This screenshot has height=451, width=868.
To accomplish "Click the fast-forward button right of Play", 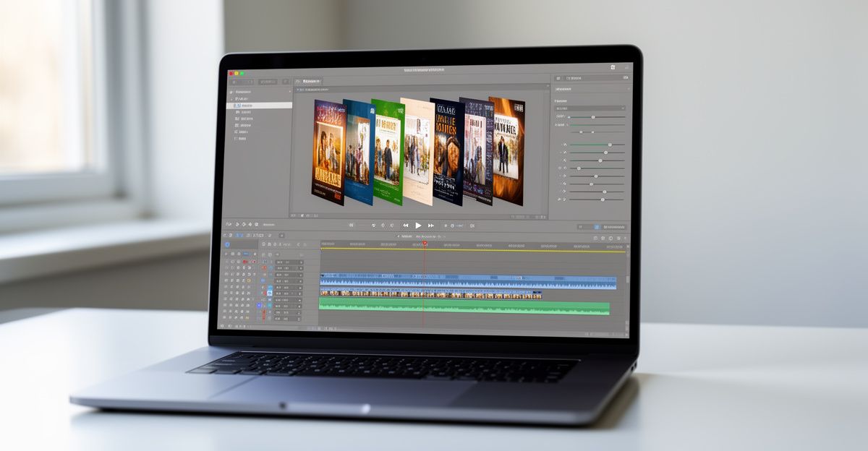I will point(431,225).
